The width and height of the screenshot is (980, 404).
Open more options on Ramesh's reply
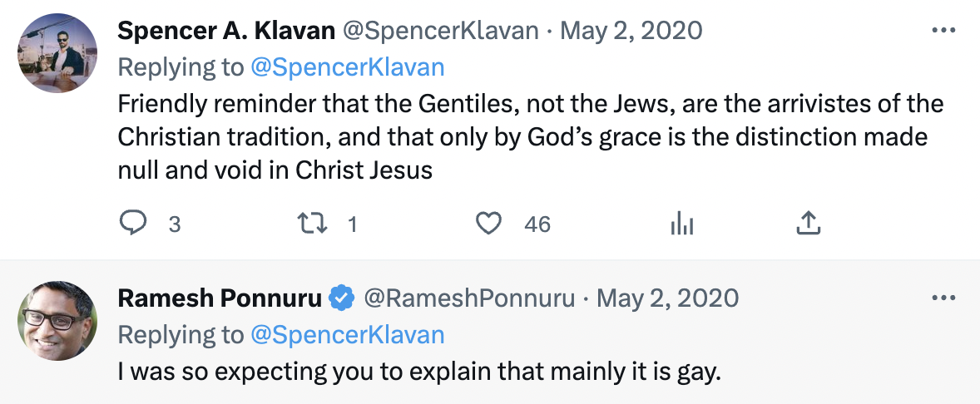point(943,298)
